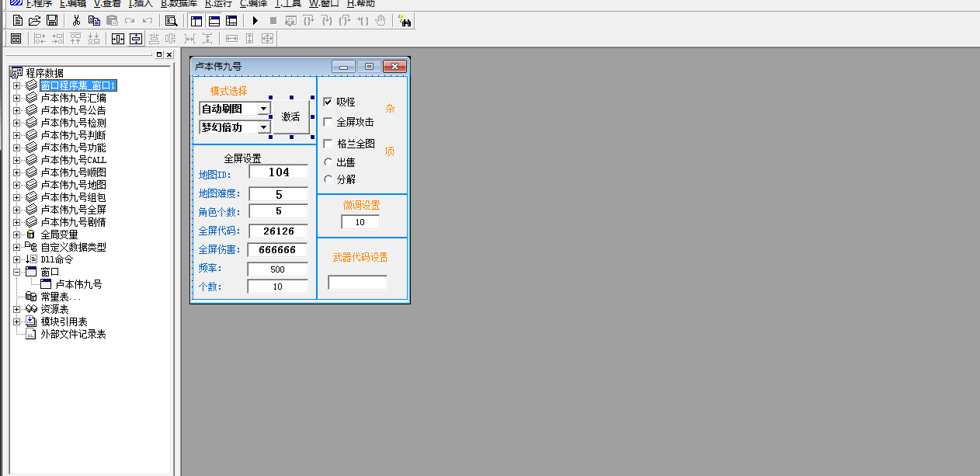Expand the 全局变量 tree node
This screenshot has width=980, height=476.
[16, 235]
